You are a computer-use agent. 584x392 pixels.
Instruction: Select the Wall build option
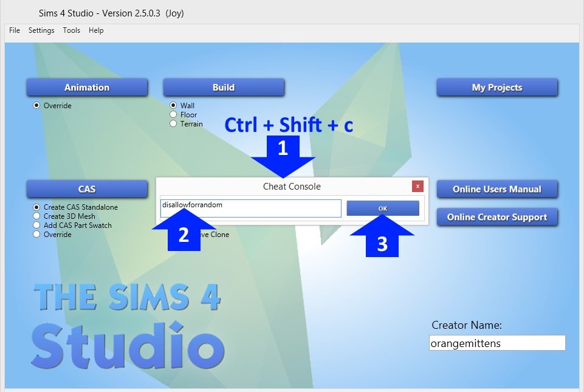(174, 106)
